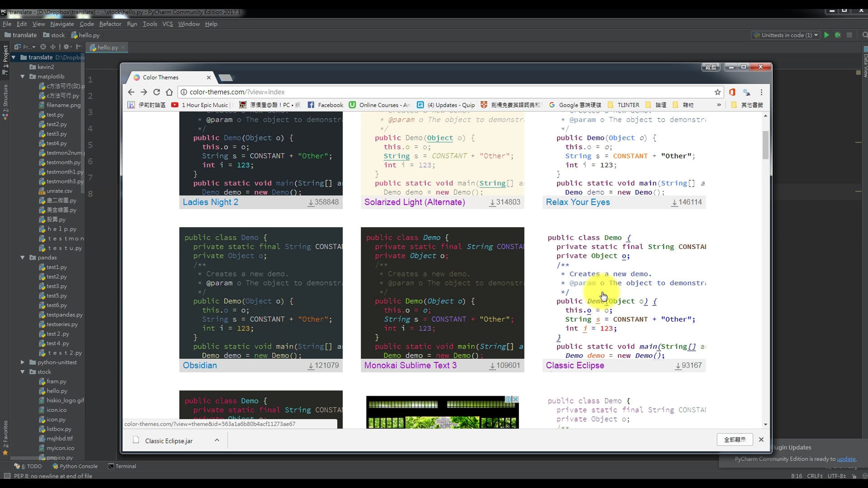This screenshot has width=868, height=488.
Task: Go to the browser home page
Action: (169, 92)
